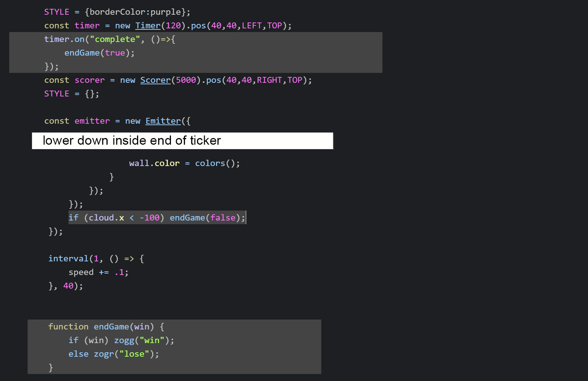Click the '}, 40);' line

[66, 286]
